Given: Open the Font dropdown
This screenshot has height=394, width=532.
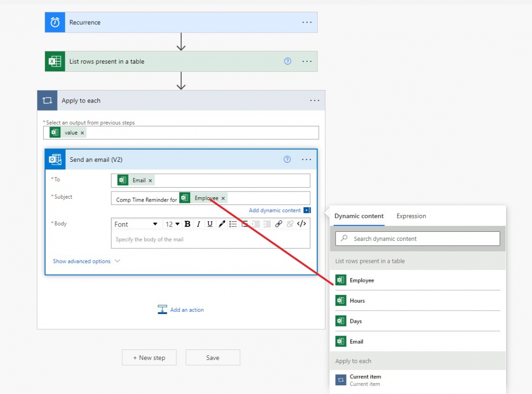Looking at the screenshot, I should (x=137, y=224).
